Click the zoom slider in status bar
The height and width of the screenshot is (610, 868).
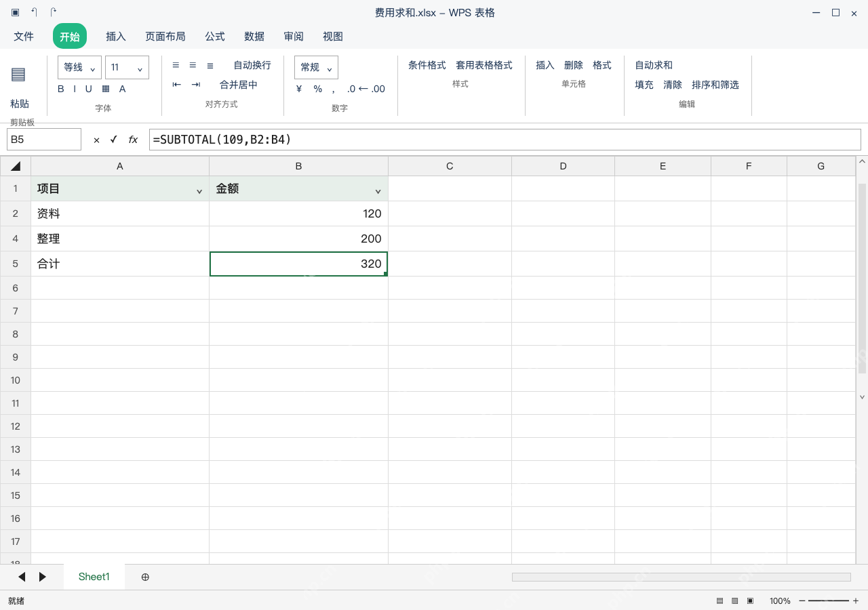click(829, 601)
